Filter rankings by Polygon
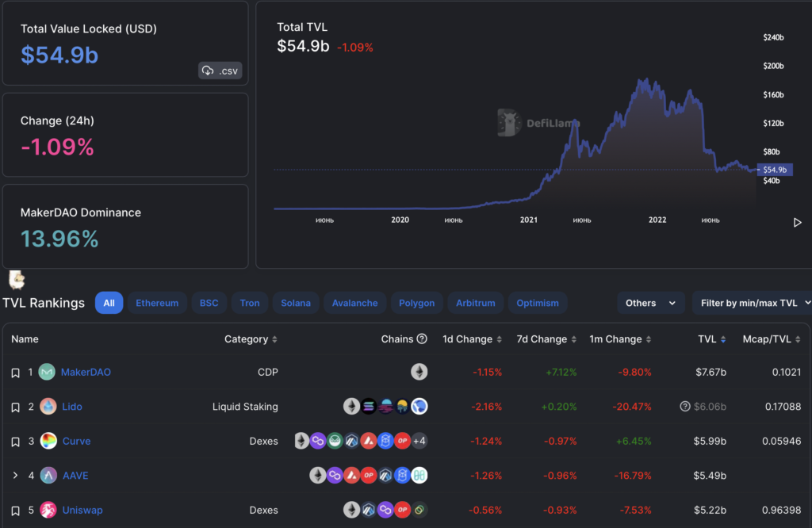 point(417,303)
